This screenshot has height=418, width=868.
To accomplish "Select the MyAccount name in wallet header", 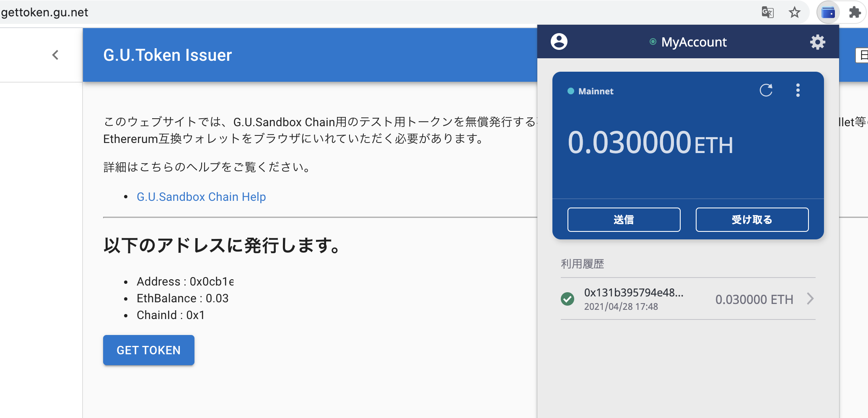I will pyautogui.click(x=693, y=42).
